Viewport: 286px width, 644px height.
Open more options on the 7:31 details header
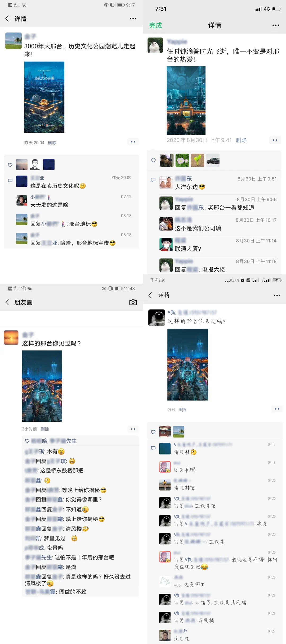tap(276, 25)
